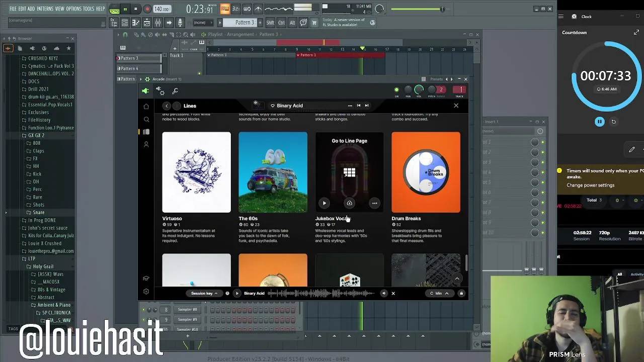644x362 pixels.
Task: Open the Arcade profile page
Action: tap(146, 144)
